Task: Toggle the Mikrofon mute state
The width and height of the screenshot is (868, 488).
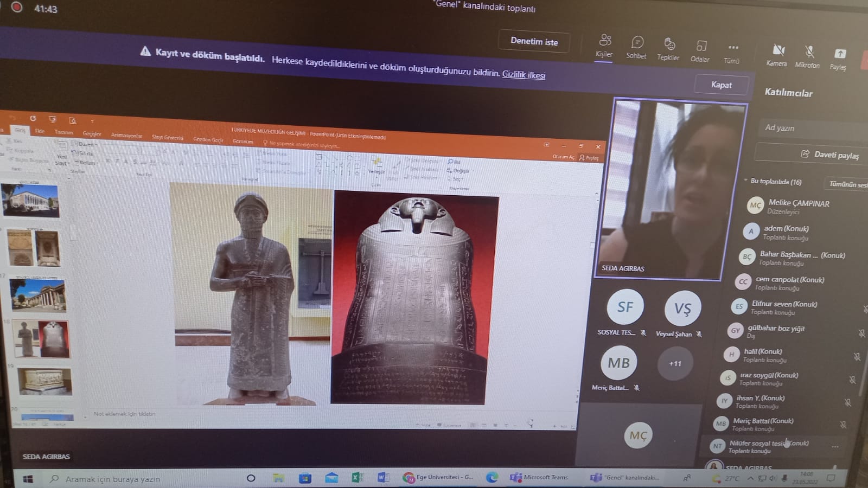Action: 808,57
